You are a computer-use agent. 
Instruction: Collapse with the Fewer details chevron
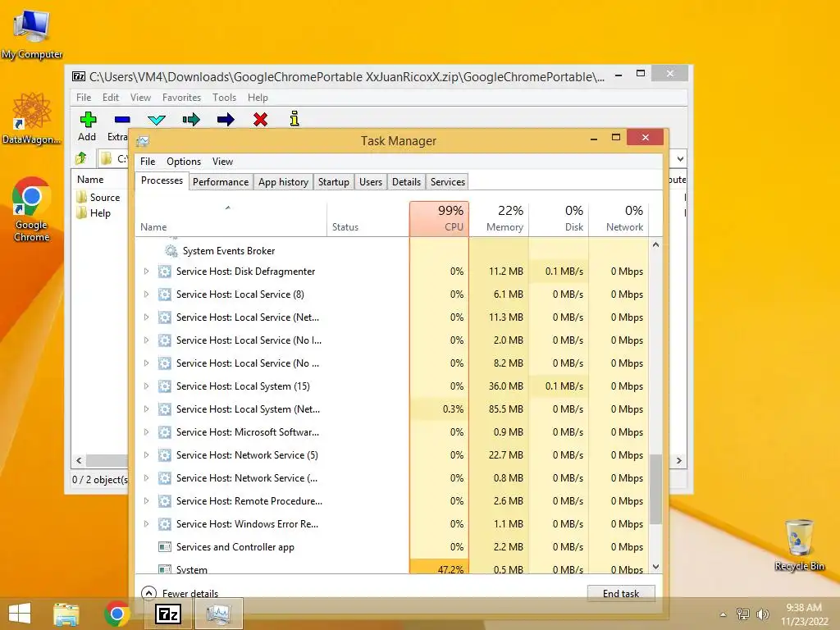coord(148,593)
